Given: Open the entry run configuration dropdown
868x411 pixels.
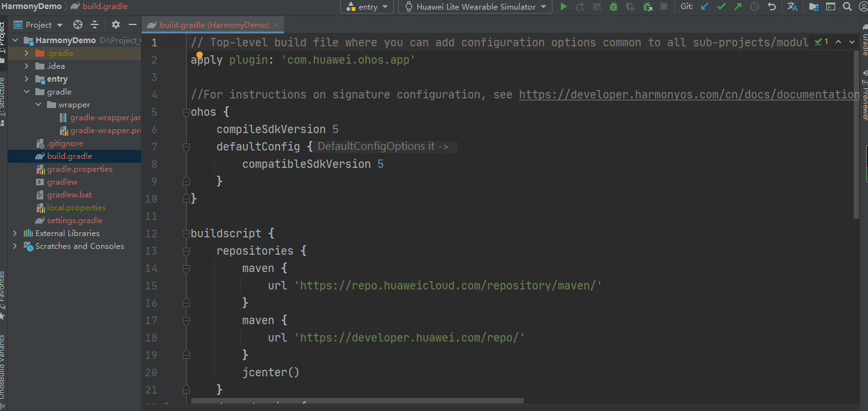Looking at the screenshot, I should (x=368, y=7).
